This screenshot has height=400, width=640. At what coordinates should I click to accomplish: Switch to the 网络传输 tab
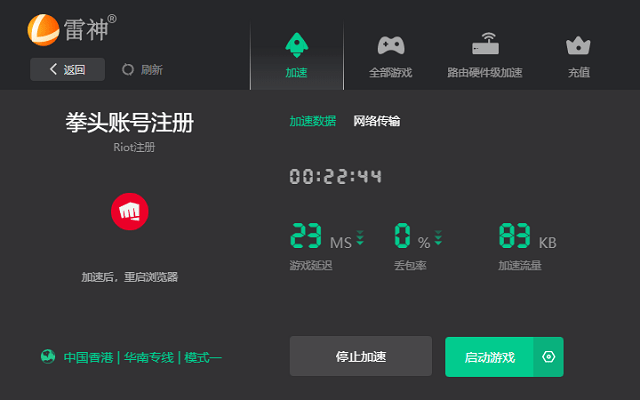point(377,121)
